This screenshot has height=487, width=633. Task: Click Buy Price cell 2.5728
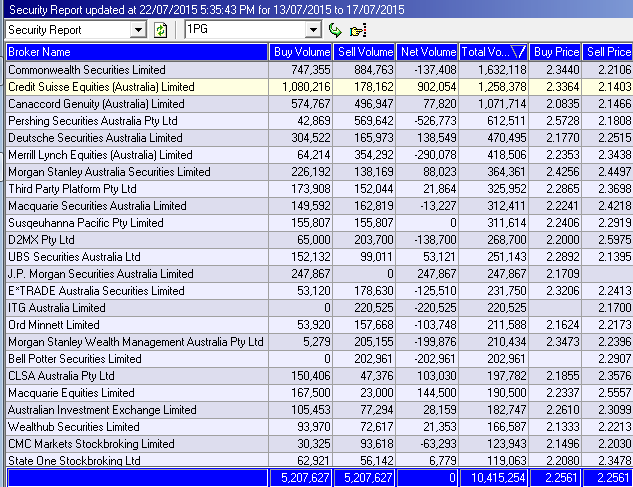click(555, 121)
